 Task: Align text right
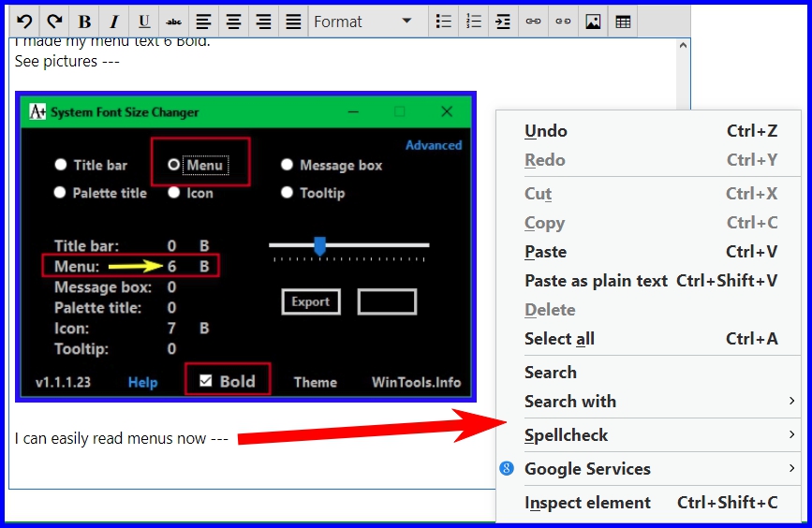point(263,22)
